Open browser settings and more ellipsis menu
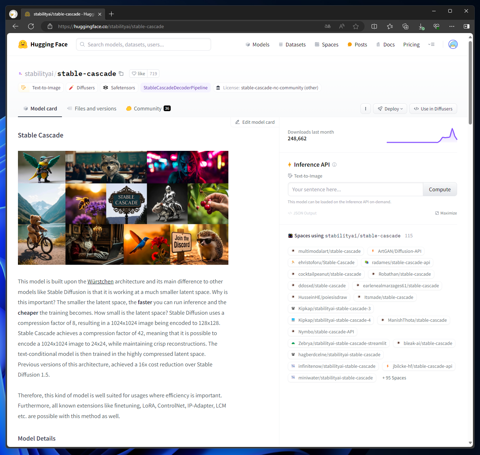 pos(451,26)
